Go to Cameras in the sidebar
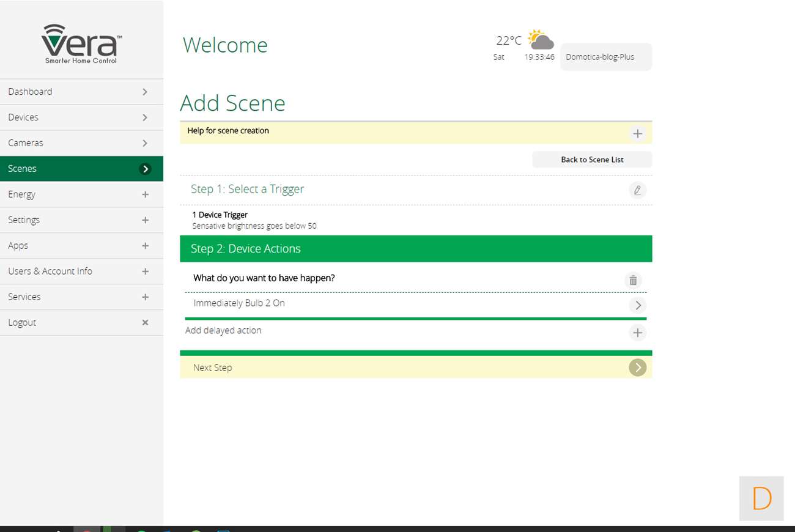This screenshot has width=795, height=532. (81, 143)
